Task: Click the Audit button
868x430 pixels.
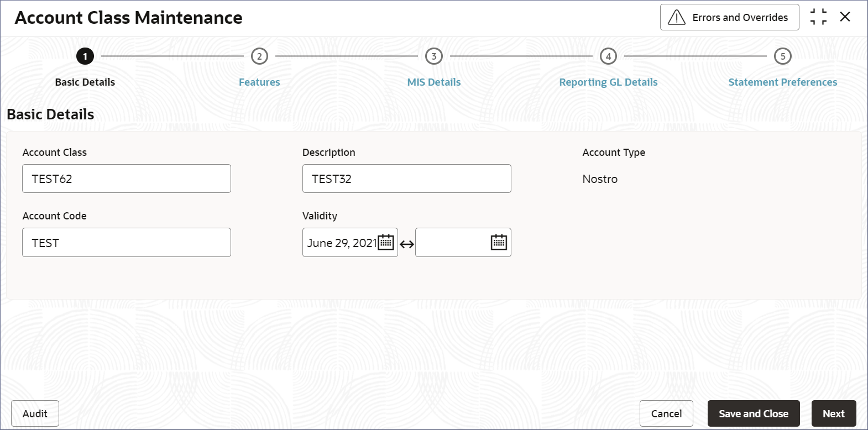Action: pyautogui.click(x=35, y=413)
